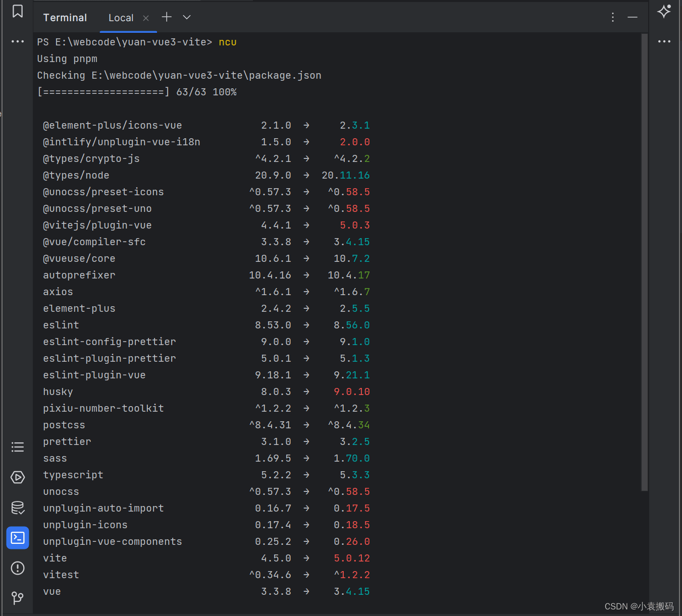Screen dimensions: 682x616
Task: Click the @types/crypto-js package name
Action: point(91,158)
